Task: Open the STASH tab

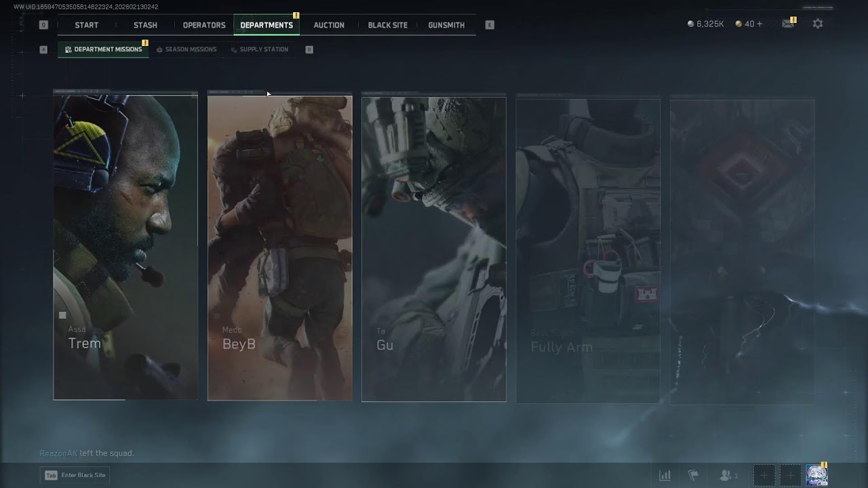Action: 145,25
